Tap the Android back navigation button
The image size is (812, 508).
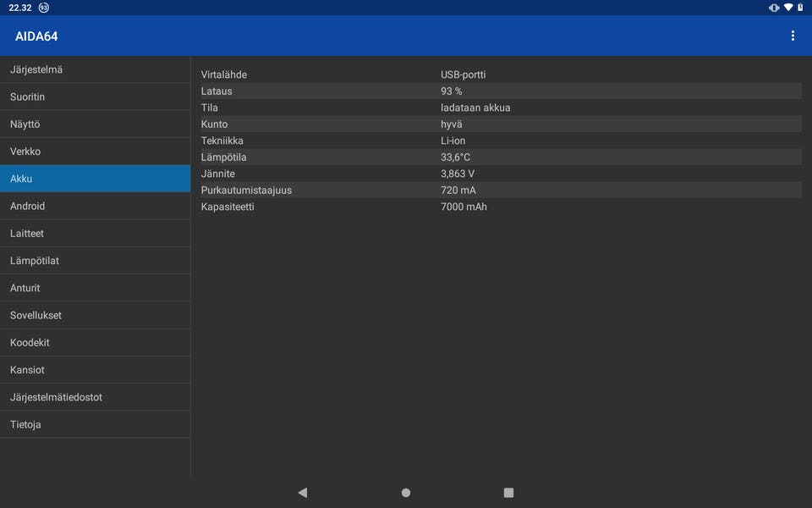(x=303, y=493)
